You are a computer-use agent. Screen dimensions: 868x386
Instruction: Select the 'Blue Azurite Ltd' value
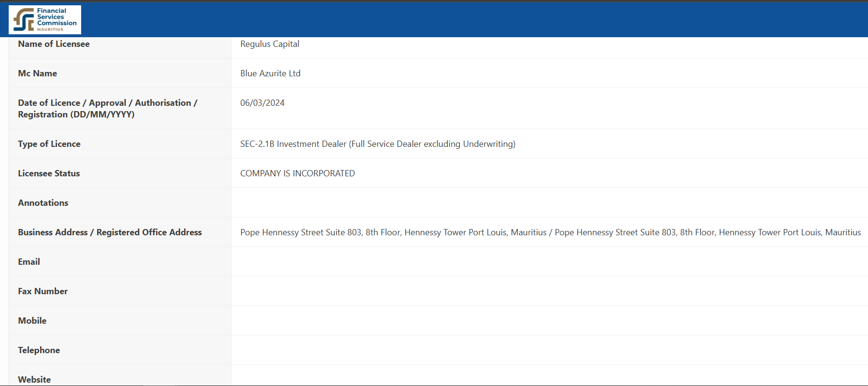point(270,73)
